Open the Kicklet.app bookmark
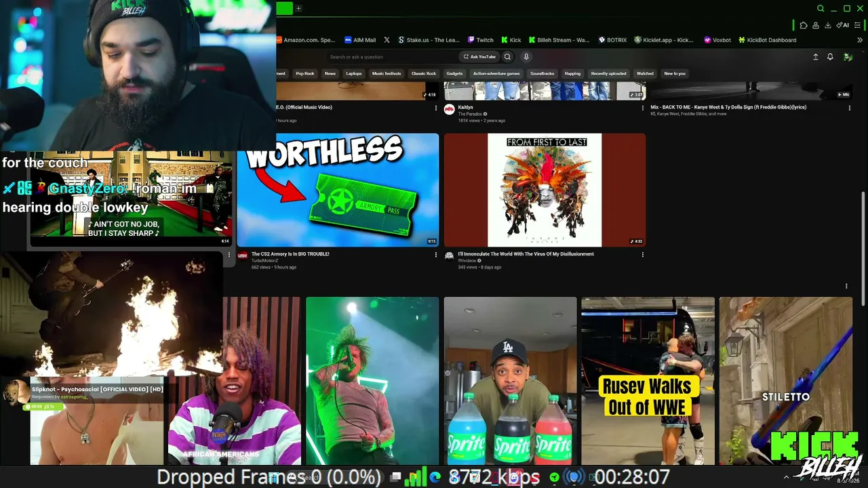This screenshot has height=488, width=868. (x=664, y=40)
